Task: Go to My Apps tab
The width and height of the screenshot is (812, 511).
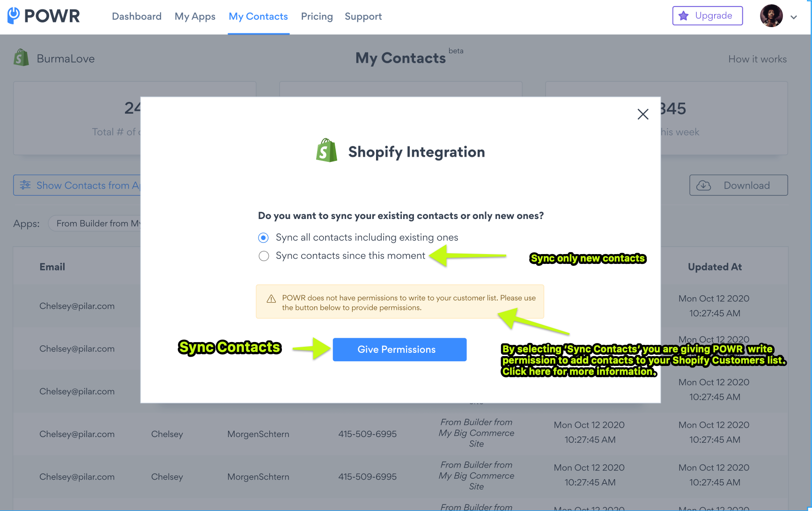Action: tap(195, 16)
